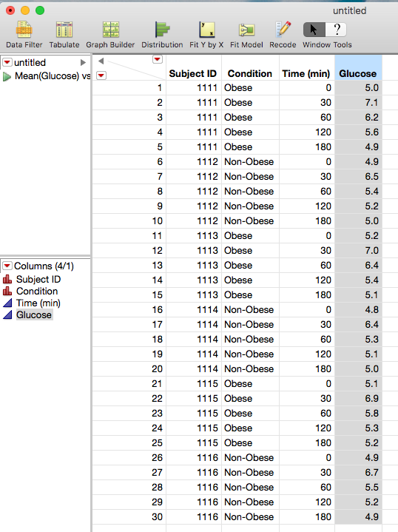Open the untitled table red triangle menu
The height and width of the screenshot is (532, 398).
click(7, 62)
